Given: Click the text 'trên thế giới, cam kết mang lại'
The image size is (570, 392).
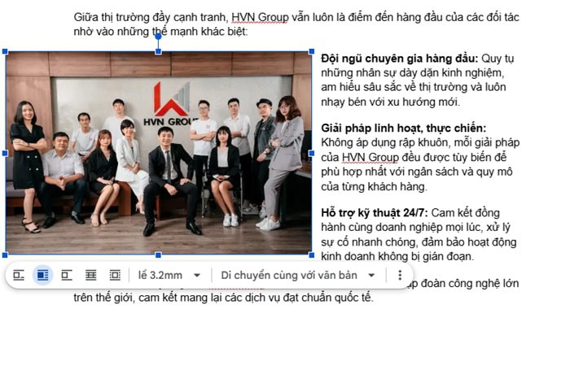Looking at the screenshot, I should point(148,298).
